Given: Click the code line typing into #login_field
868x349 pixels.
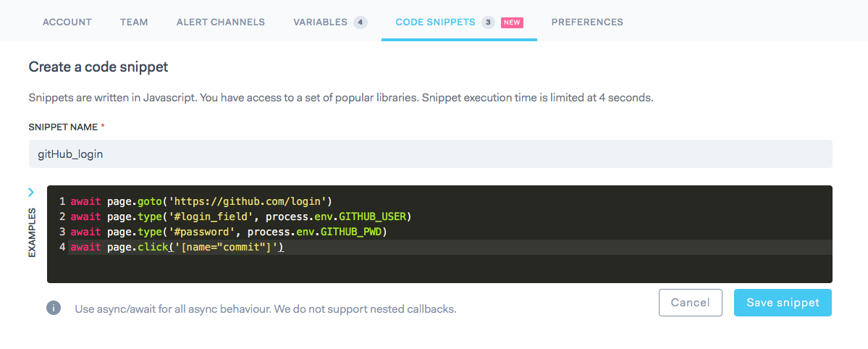Looking at the screenshot, I should [240, 216].
